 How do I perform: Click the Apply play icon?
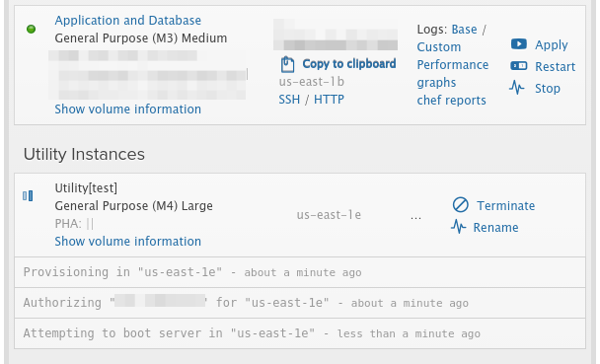pyautogui.click(x=519, y=44)
